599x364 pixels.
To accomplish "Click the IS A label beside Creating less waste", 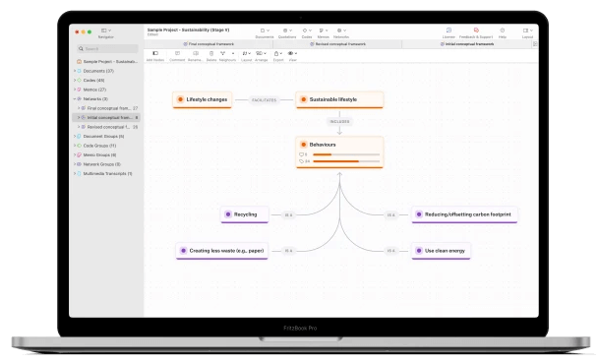I will (x=288, y=251).
